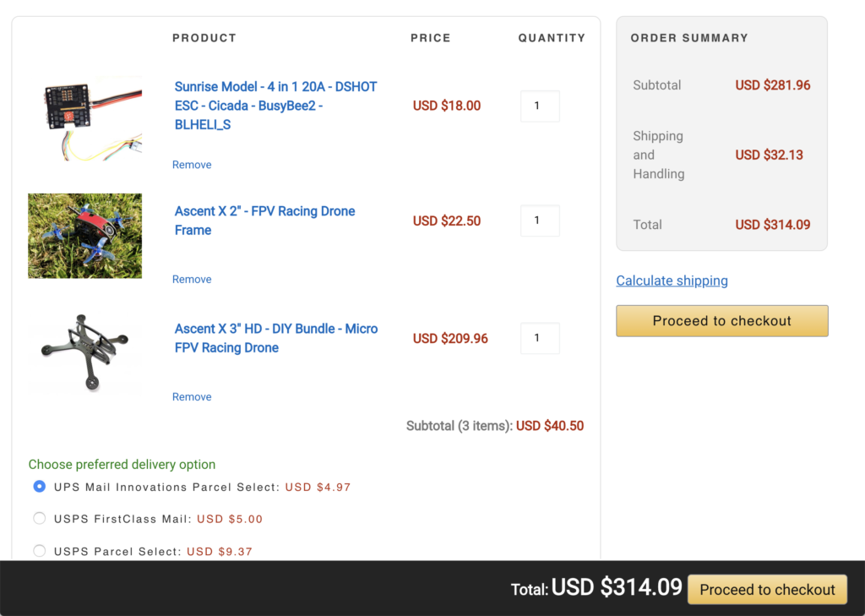Screen dimensions: 865x616
Task: Click the Ascent X 3" HD frame image
Action: tap(84, 352)
